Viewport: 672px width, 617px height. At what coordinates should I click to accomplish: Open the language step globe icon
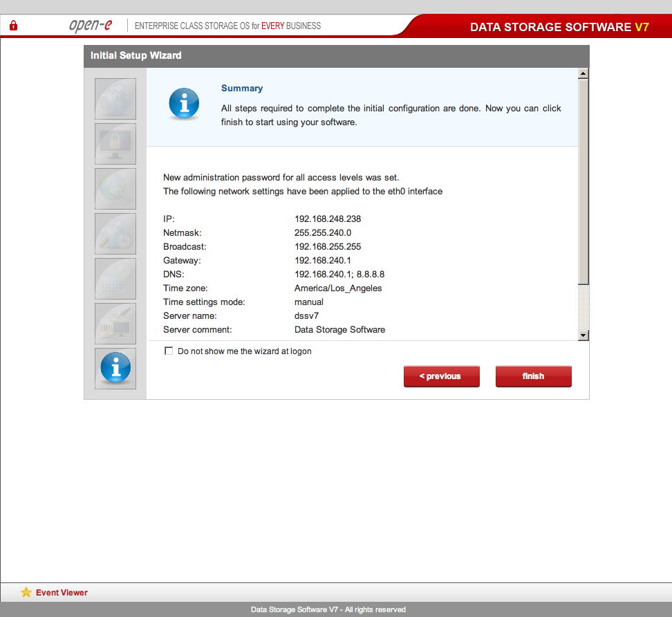115,99
